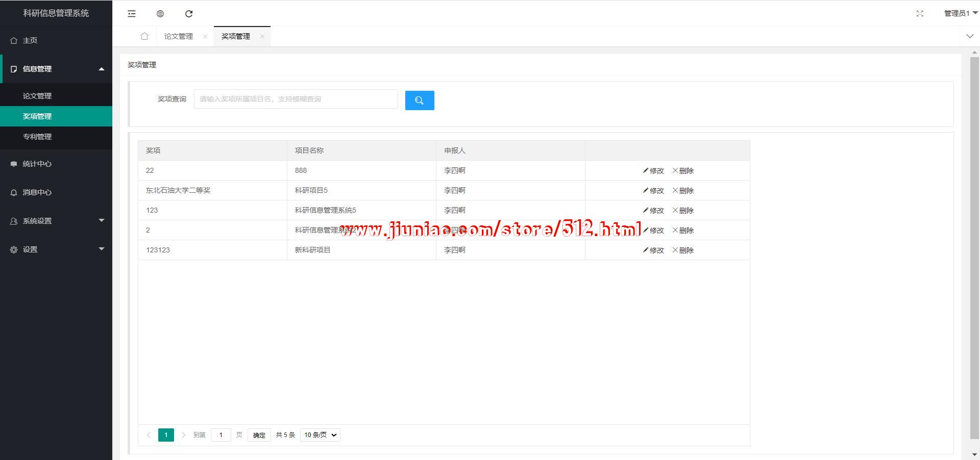Delete the 新科研项目 row

point(683,250)
